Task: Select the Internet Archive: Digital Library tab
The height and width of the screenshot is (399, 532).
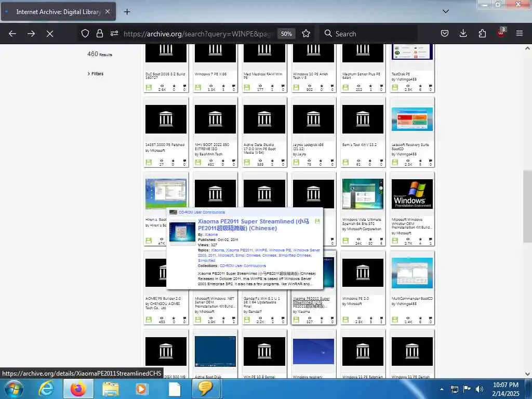Action: (x=58, y=12)
